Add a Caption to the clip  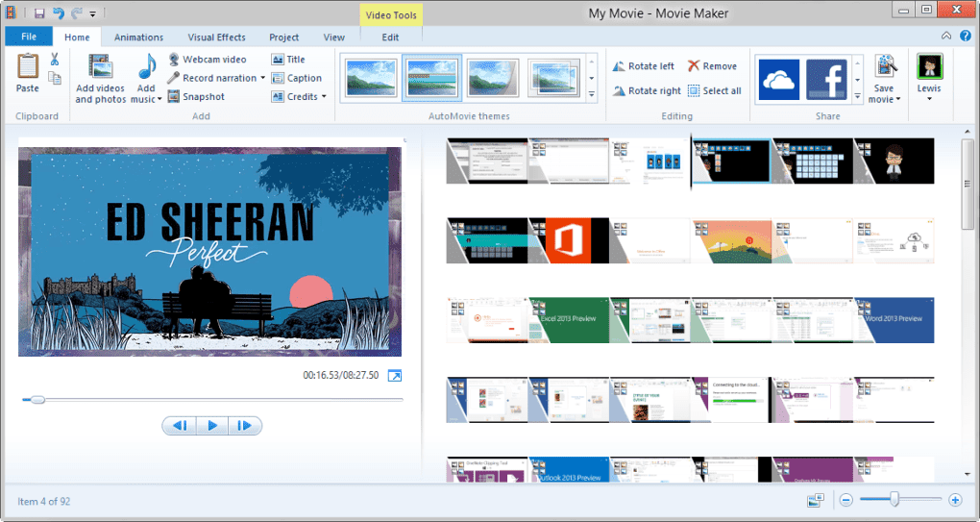click(x=296, y=78)
